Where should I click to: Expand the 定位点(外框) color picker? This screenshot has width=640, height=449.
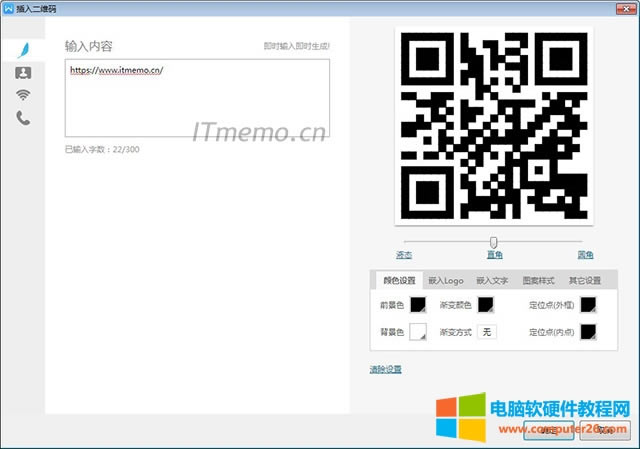point(588,305)
